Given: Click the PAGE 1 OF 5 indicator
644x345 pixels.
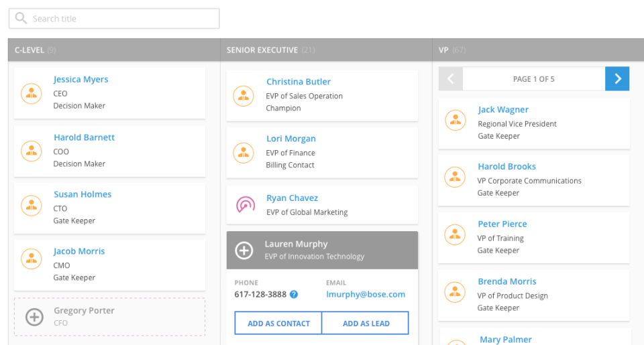Looking at the screenshot, I should tap(534, 79).
